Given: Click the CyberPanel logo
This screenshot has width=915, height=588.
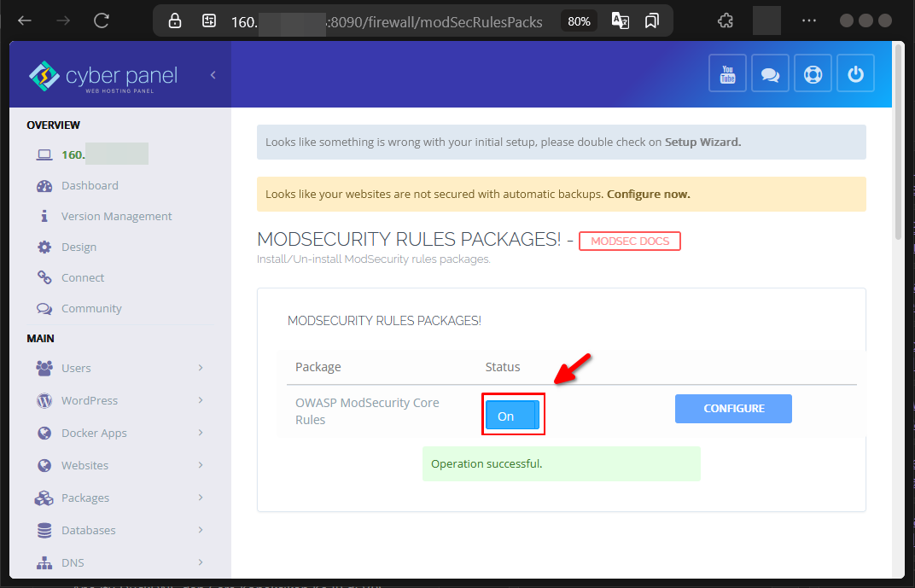Looking at the screenshot, I should click(x=103, y=77).
